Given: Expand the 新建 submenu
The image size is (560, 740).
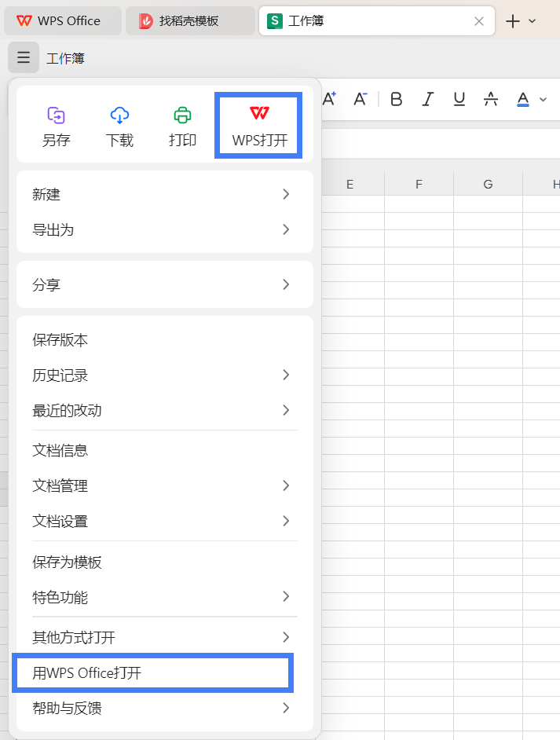Looking at the screenshot, I should pos(165,194).
